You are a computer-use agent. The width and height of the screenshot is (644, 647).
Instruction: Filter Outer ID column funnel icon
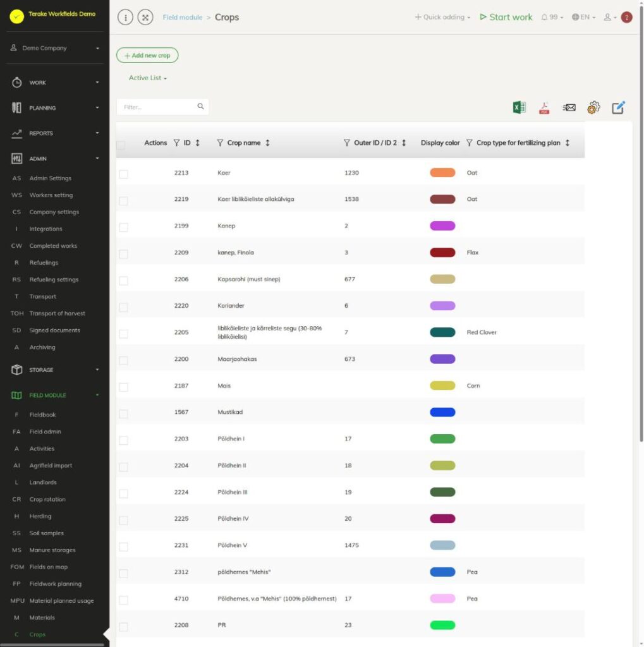(347, 143)
